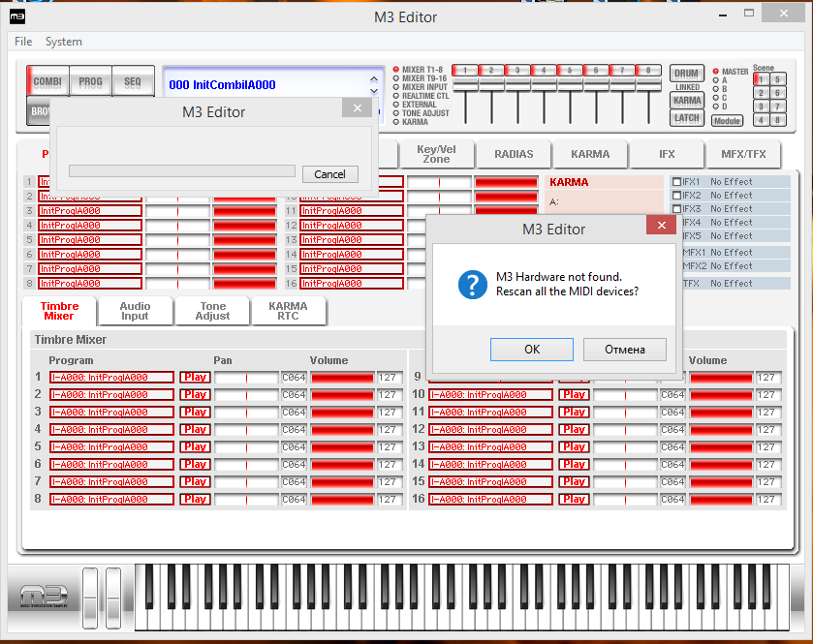Toggle the DRUM button

[687, 74]
